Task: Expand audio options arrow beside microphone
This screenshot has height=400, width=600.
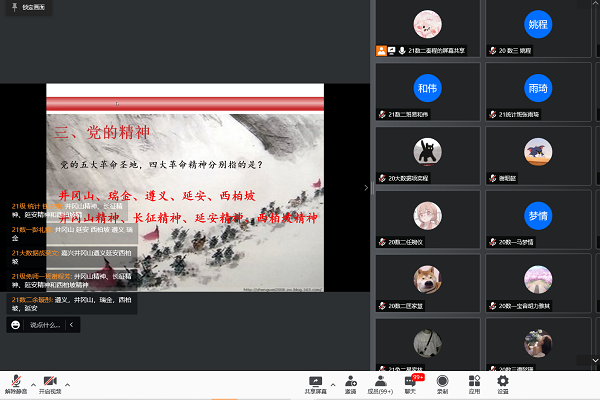Action: coord(33,383)
